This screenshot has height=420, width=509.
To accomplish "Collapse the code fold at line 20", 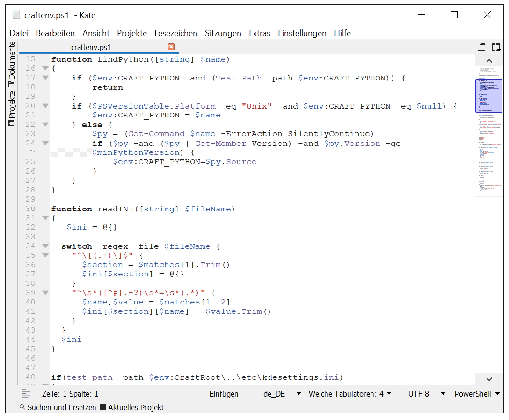I will [45, 106].
